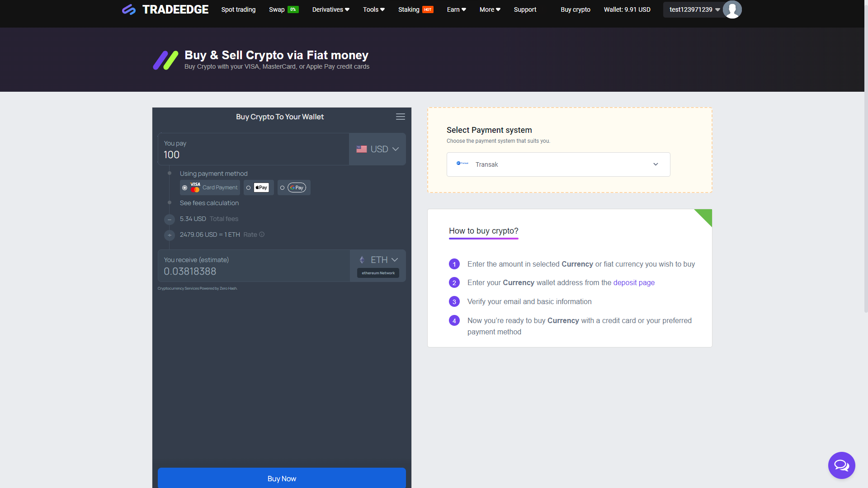Click the Swap 0% badge
The height and width of the screenshot is (488, 868).
tap(293, 9)
